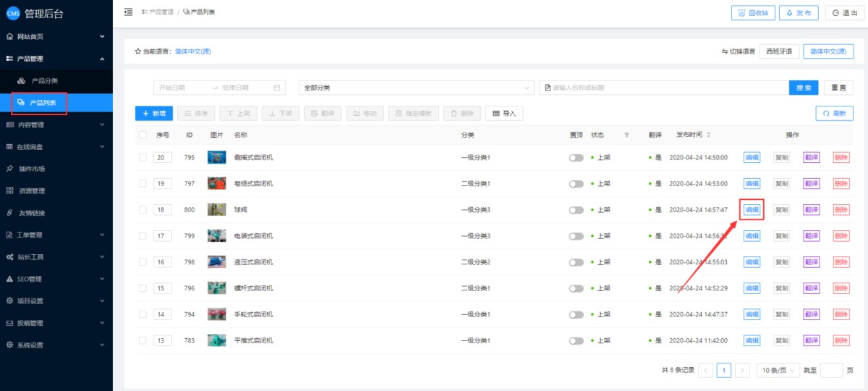Click the calendar icon in date range
This screenshot has width=868, height=391.
coord(276,88)
